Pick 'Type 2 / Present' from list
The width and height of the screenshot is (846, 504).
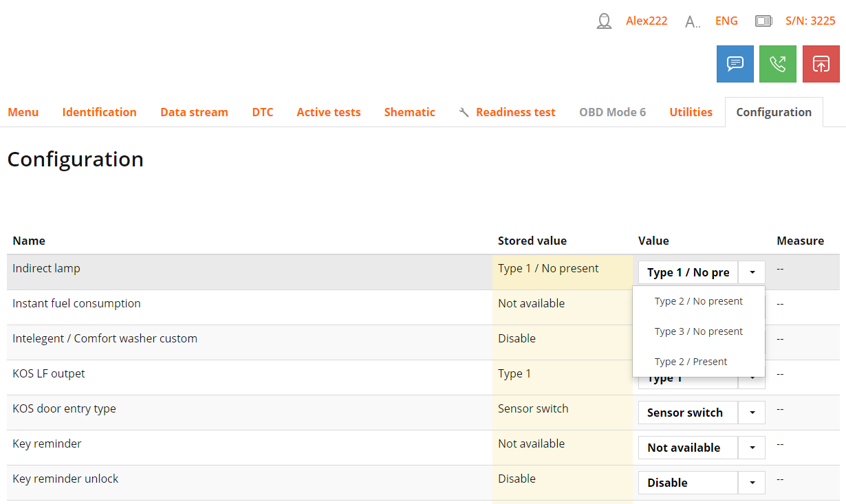[691, 362]
